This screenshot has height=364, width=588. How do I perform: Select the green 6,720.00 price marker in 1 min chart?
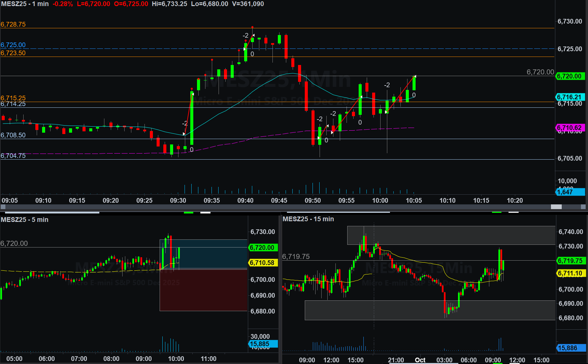coord(570,76)
